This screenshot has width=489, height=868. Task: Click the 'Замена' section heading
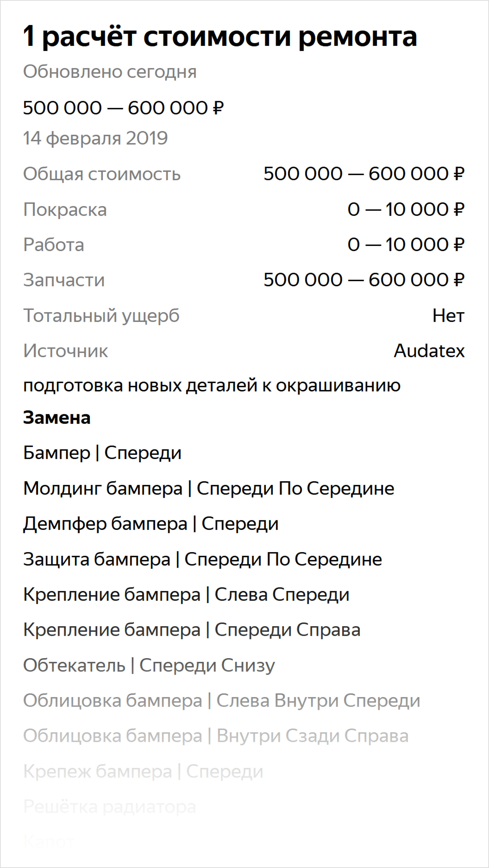click(56, 418)
